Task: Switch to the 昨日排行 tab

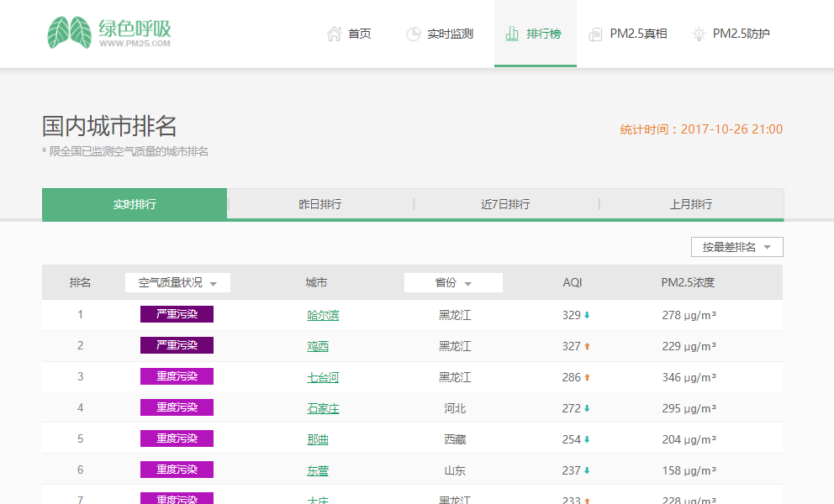Action: pos(320,204)
